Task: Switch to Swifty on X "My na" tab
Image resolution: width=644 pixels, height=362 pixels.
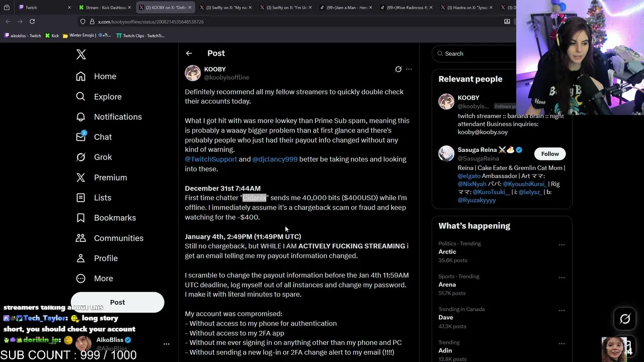Action: 225,8
